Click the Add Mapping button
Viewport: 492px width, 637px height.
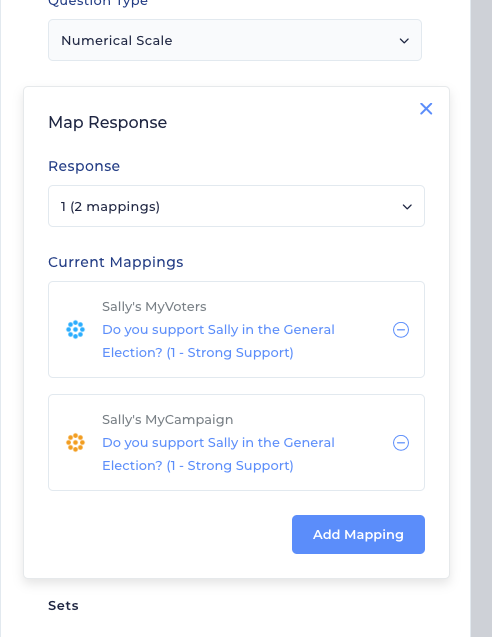click(358, 534)
